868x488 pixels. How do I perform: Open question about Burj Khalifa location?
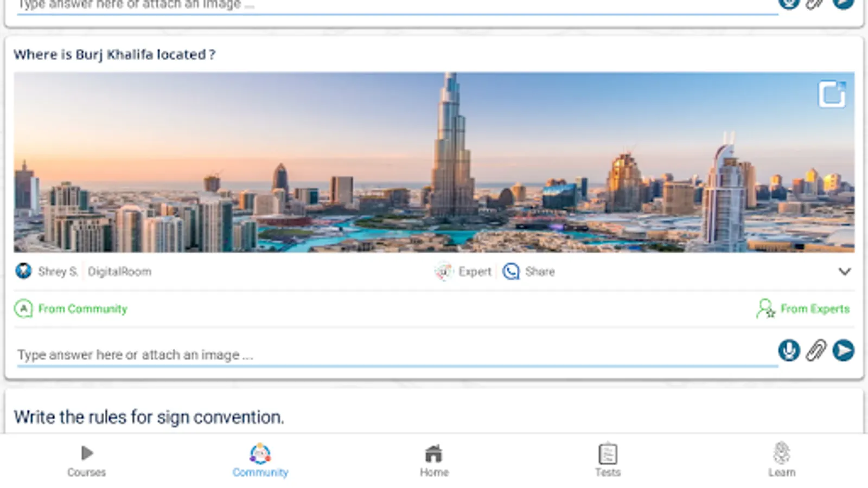tap(114, 55)
